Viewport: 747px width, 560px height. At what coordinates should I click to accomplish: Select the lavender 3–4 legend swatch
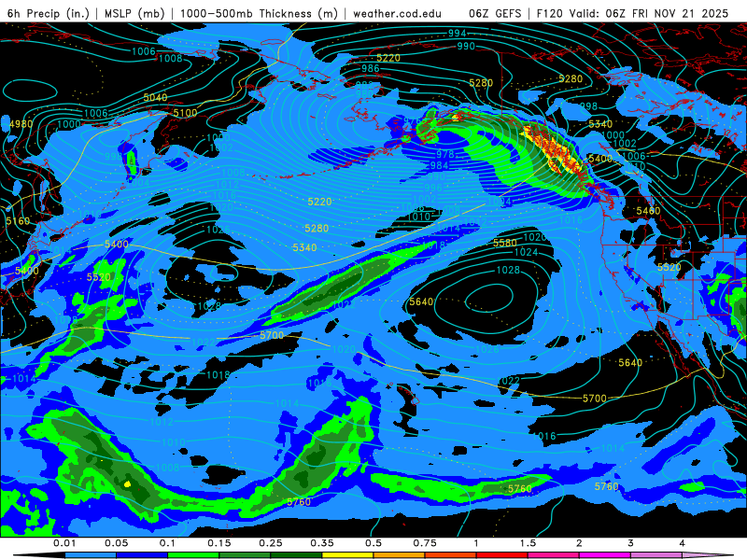[x=656, y=555]
